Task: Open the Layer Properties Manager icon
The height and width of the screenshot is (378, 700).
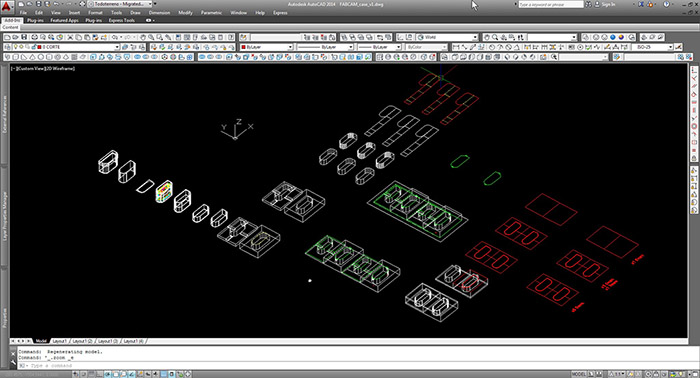Action: pos(7,47)
